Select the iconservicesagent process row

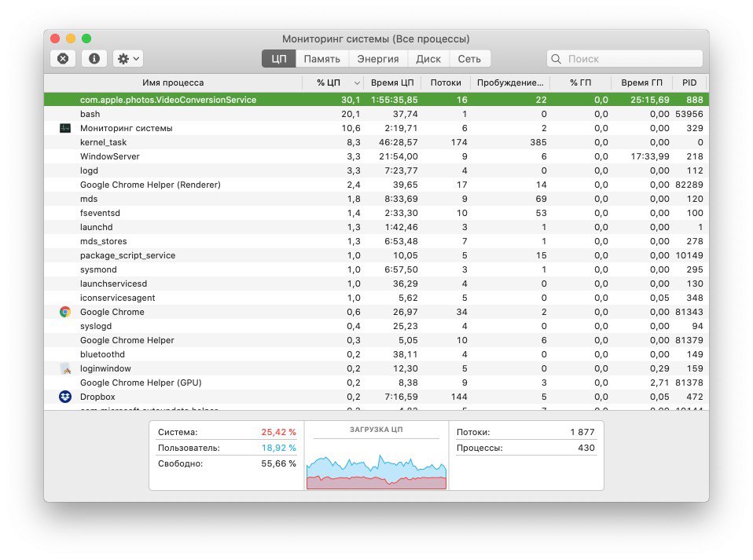[376, 298]
